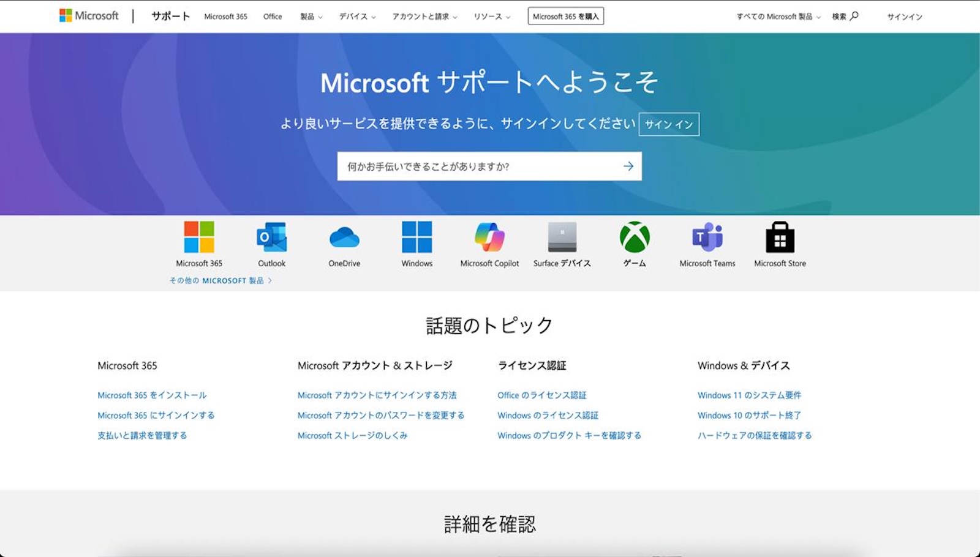The height and width of the screenshot is (557, 980).
Task: Click the Microsoft 365 を購入 button
Action: pyautogui.click(x=565, y=17)
